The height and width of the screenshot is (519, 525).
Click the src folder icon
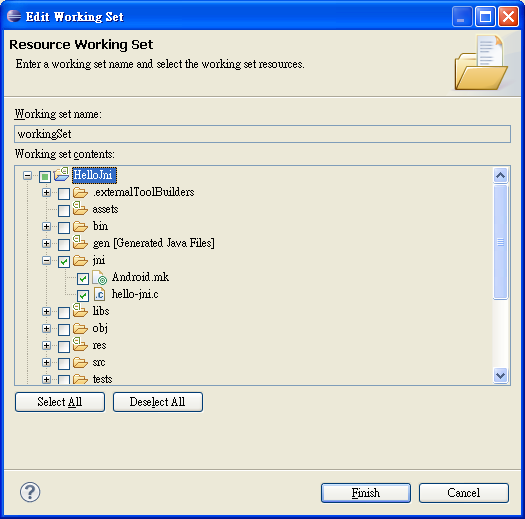(x=80, y=363)
